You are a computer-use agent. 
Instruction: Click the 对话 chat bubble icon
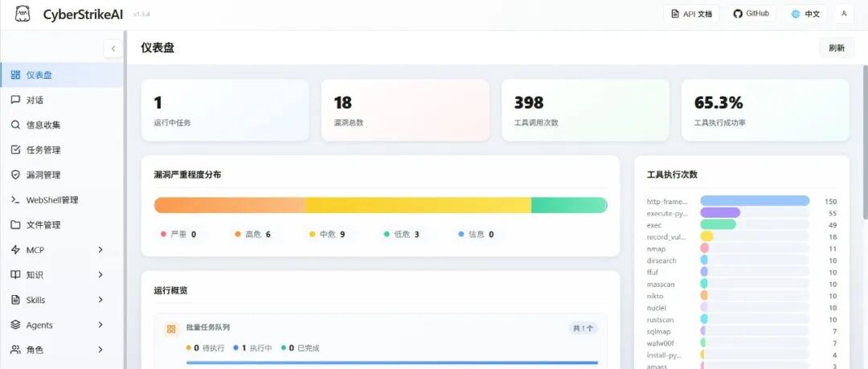[x=15, y=100]
